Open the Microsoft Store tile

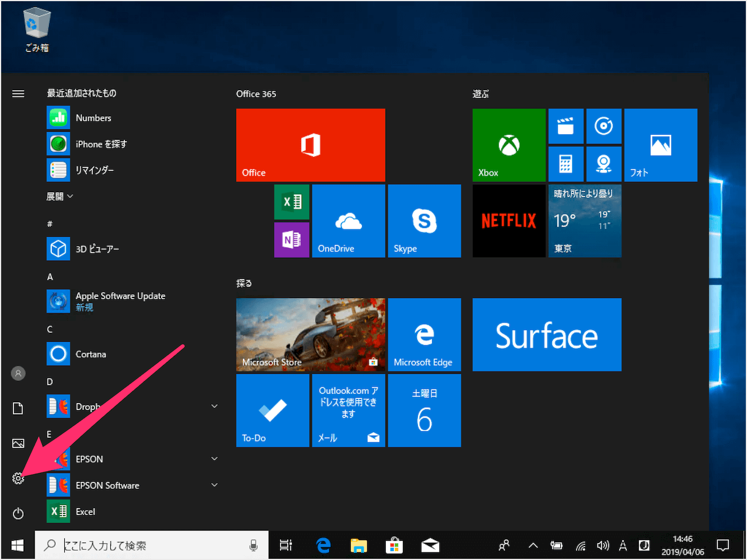[x=310, y=335]
